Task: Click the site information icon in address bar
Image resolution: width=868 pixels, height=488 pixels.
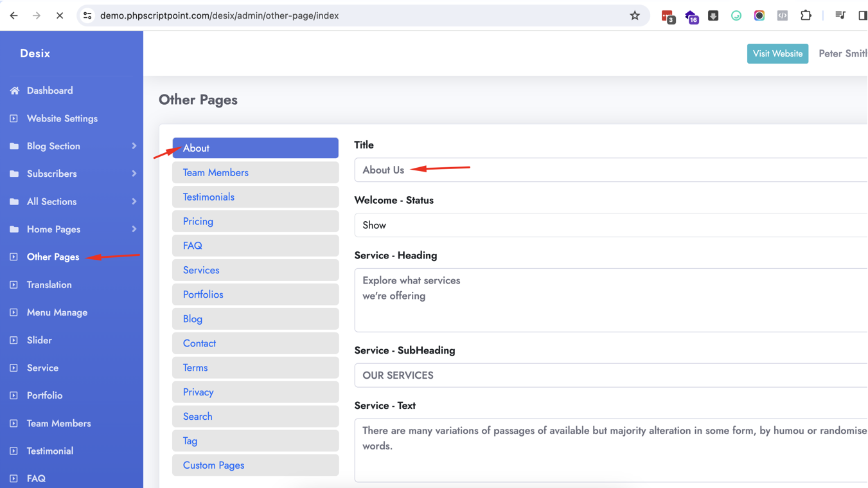Action: click(88, 15)
